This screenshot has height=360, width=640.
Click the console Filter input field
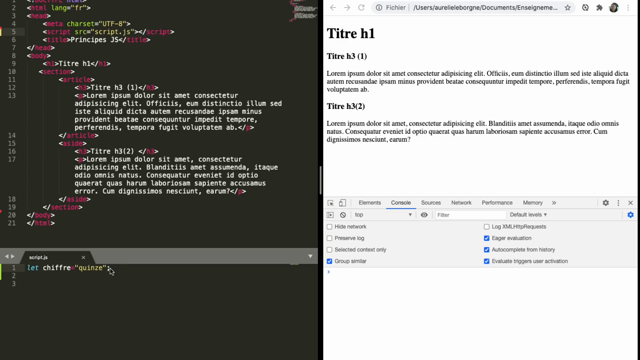click(x=470, y=215)
